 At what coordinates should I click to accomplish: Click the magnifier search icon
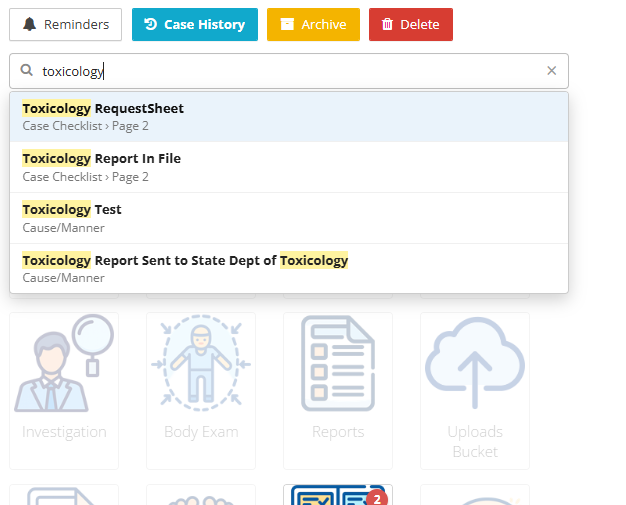[27, 70]
